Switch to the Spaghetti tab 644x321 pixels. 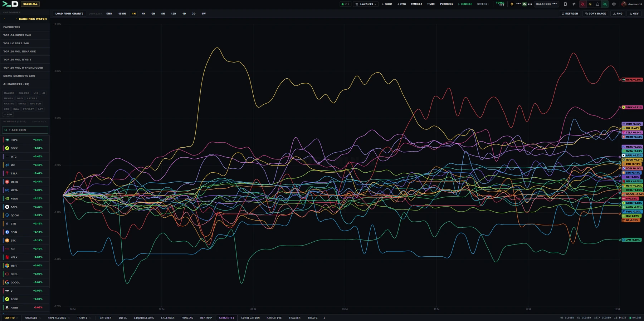coord(226,318)
